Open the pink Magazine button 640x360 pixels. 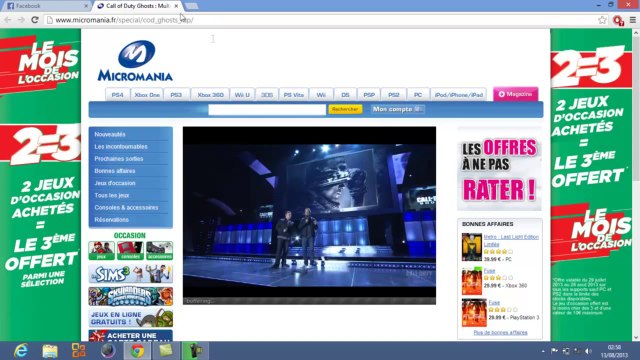[516, 94]
